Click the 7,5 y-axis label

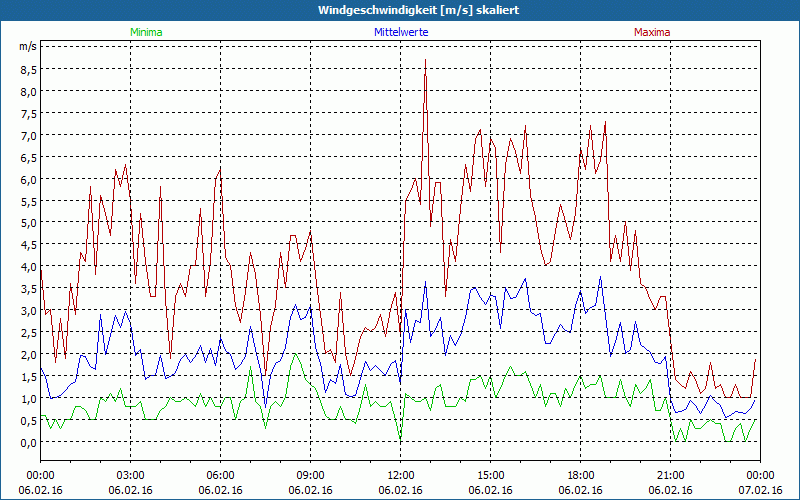(28, 114)
